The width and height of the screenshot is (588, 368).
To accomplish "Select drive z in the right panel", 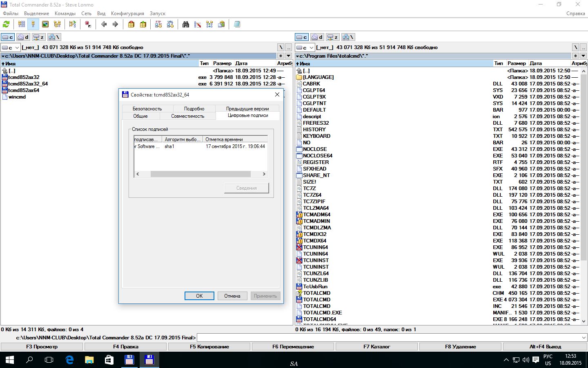I will click(332, 37).
